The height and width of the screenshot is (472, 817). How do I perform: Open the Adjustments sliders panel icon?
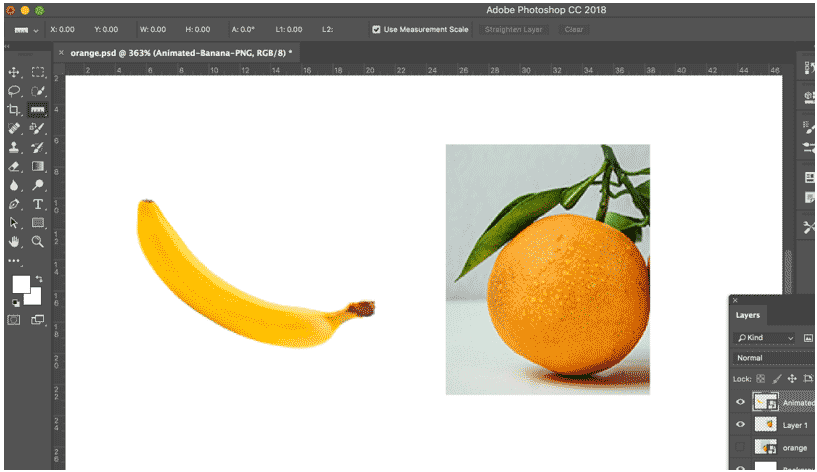tap(809, 148)
